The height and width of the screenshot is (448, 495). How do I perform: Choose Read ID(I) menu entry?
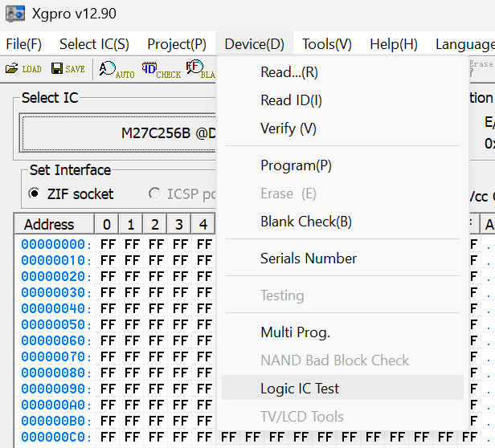coord(342,100)
